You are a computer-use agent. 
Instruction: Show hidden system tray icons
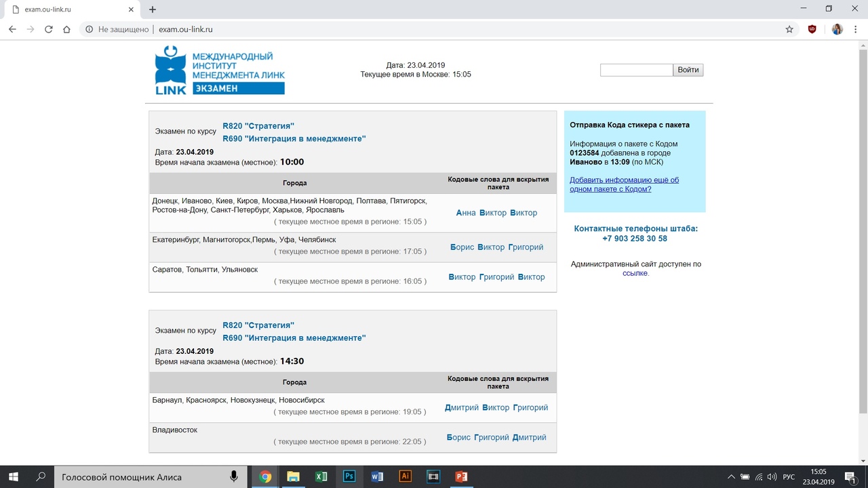730,476
